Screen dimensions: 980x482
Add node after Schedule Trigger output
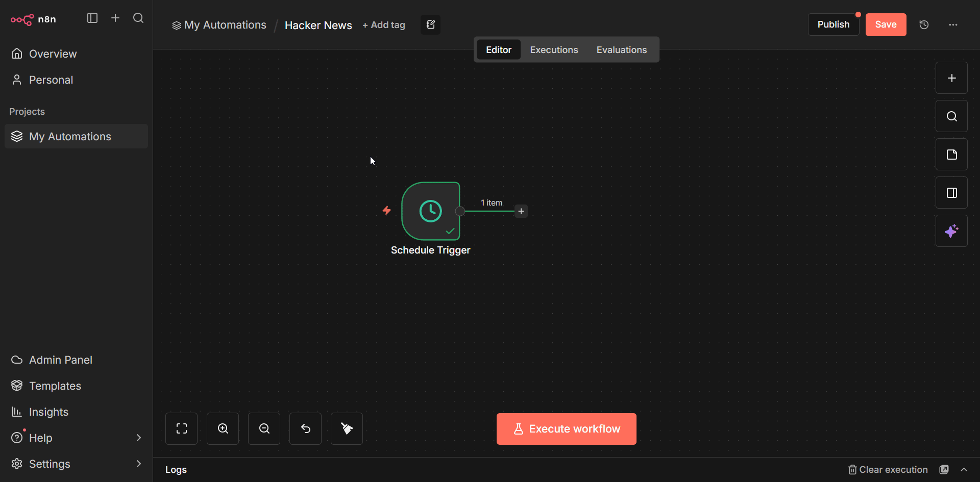point(521,211)
